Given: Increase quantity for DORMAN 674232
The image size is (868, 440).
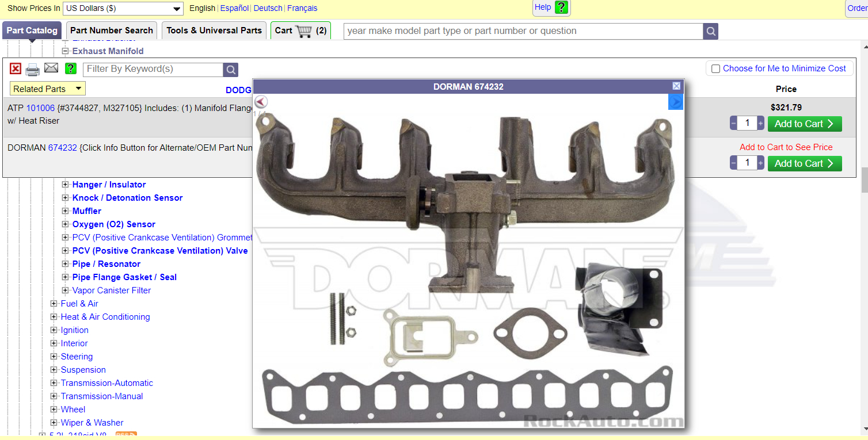Looking at the screenshot, I should point(761,163).
